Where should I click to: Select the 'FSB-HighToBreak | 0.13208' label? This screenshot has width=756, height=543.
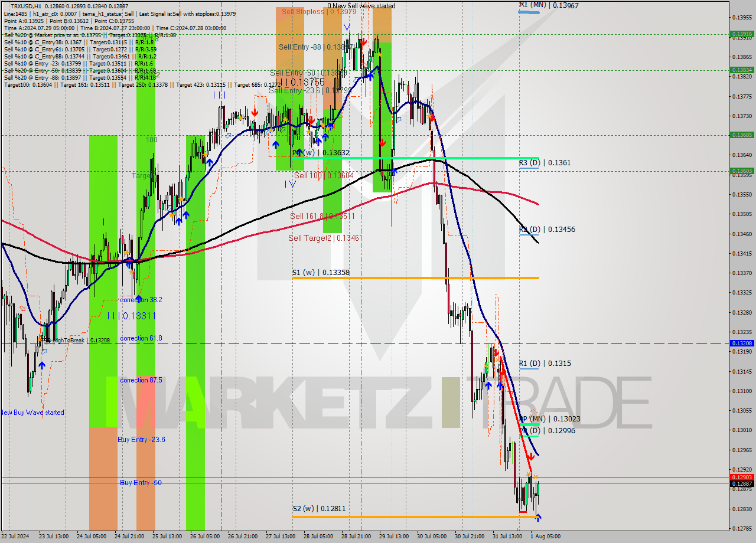(x=74, y=341)
